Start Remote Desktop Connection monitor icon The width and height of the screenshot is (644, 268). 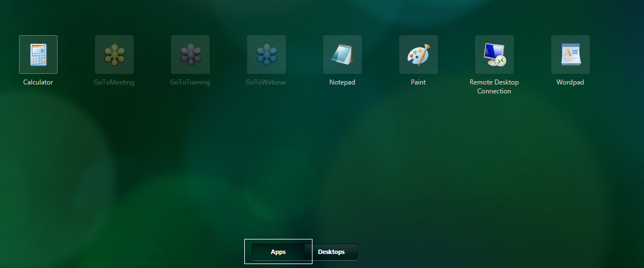(x=494, y=55)
